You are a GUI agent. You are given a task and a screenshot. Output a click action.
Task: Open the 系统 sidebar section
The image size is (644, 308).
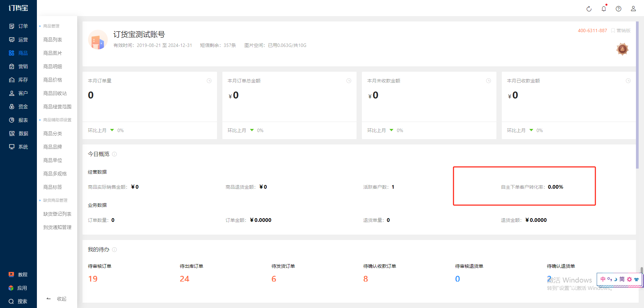(x=18, y=147)
